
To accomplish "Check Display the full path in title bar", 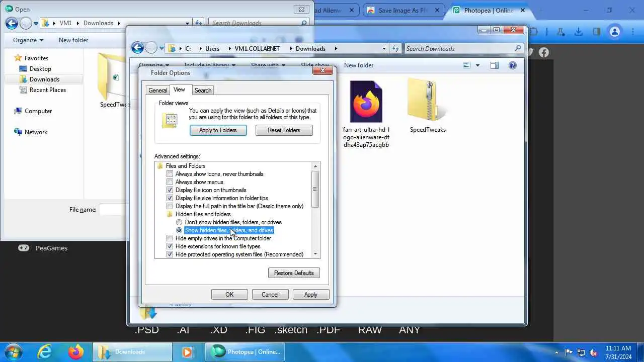I will (x=170, y=206).
